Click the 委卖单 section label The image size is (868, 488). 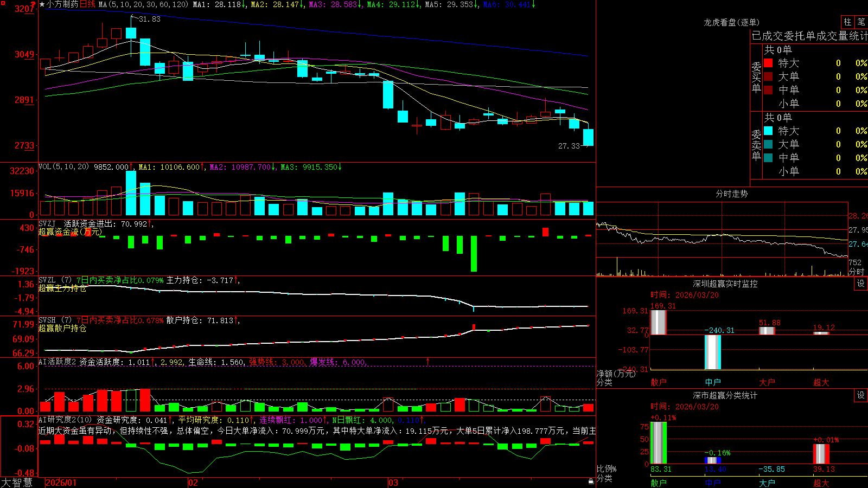(x=756, y=145)
